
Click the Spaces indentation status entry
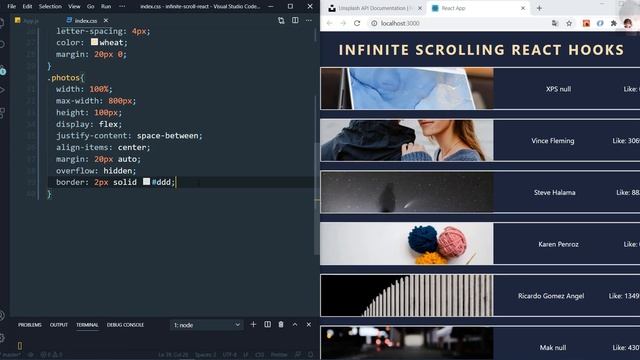205,355
